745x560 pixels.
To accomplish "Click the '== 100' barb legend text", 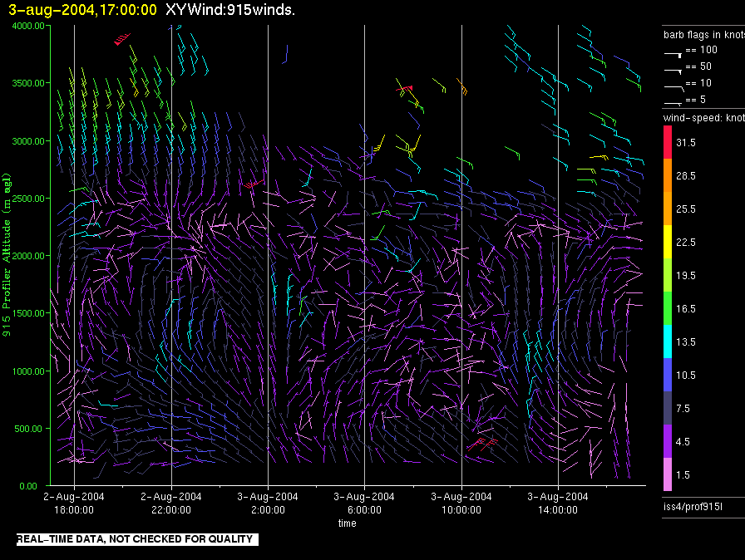I will (x=701, y=50).
